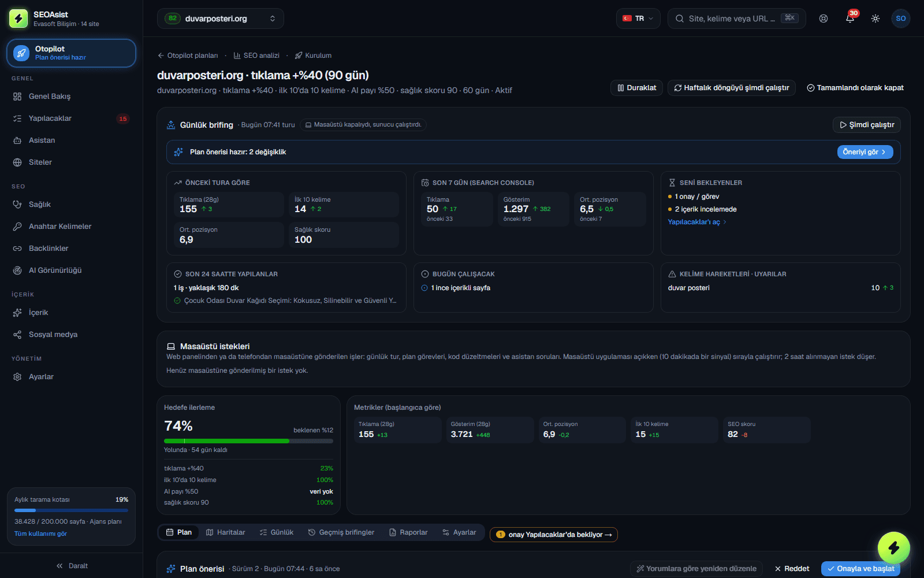Open the SO user avatar menu
924x578 pixels.
click(x=901, y=18)
